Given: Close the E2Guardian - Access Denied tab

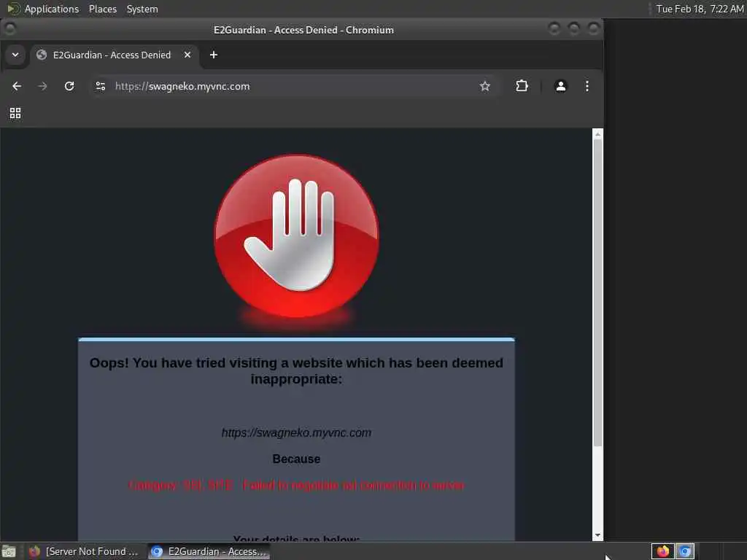Looking at the screenshot, I should coord(187,55).
